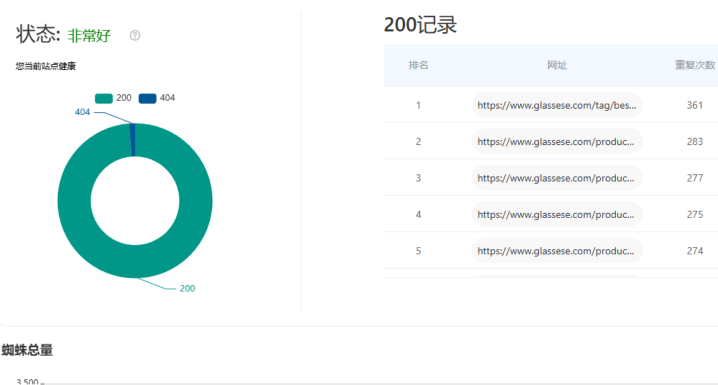Click the blue 404 donut slice
This screenshot has width=718, height=385.
click(133, 140)
